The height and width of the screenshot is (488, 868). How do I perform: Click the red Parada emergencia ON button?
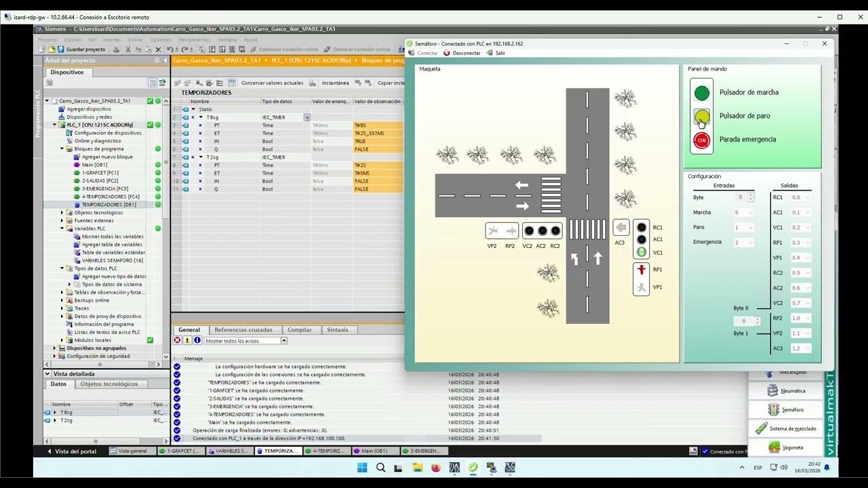702,140
